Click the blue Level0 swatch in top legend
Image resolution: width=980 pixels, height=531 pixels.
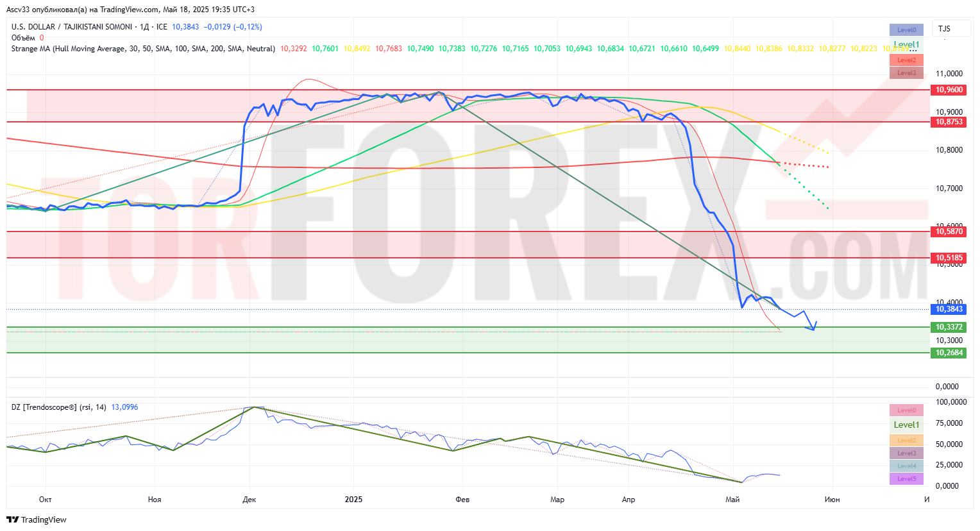[x=906, y=29]
